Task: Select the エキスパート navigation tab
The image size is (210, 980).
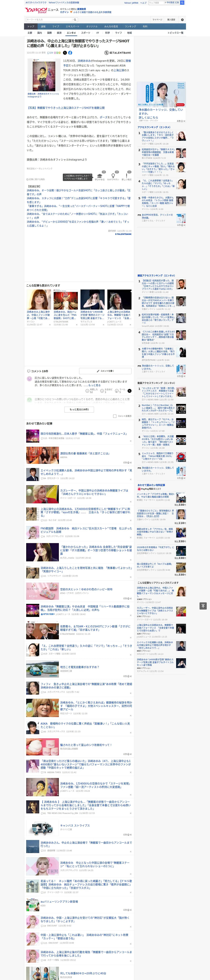Action: coord(72,26)
